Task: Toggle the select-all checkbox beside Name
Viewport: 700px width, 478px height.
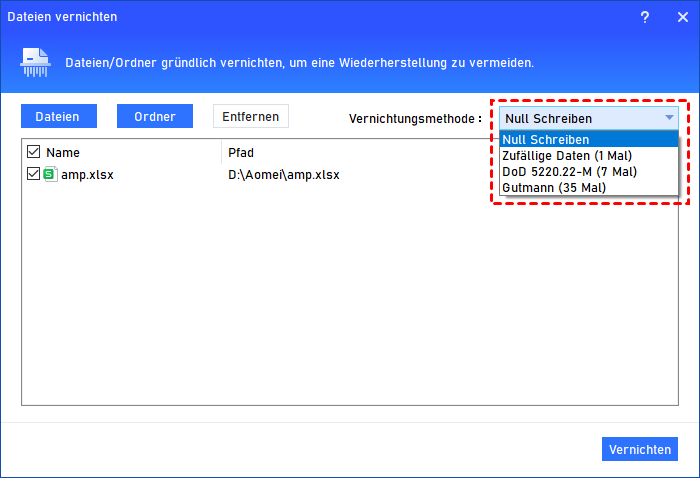Action: [x=33, y=153]
